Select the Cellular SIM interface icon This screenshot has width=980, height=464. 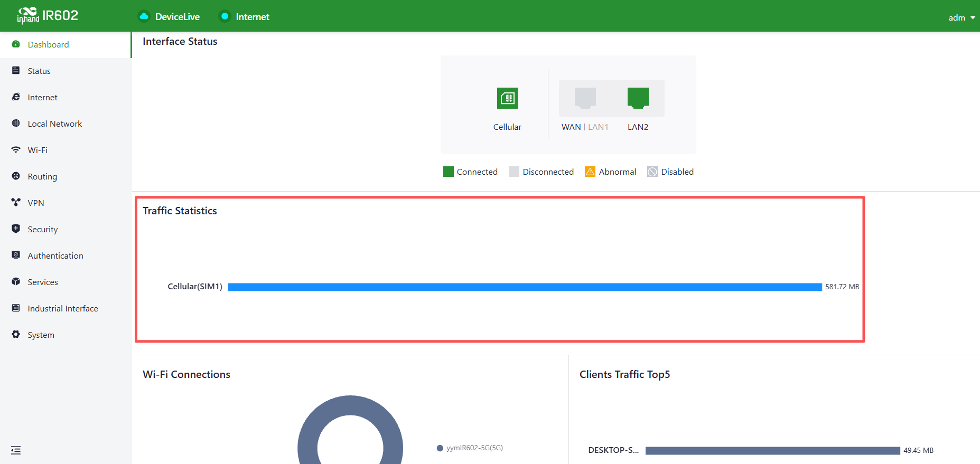pos(508,98)
